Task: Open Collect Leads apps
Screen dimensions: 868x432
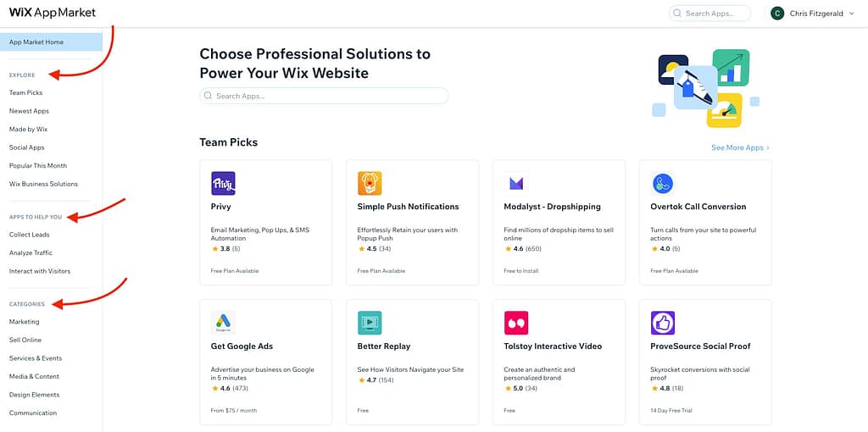Action: coord(30,234)
